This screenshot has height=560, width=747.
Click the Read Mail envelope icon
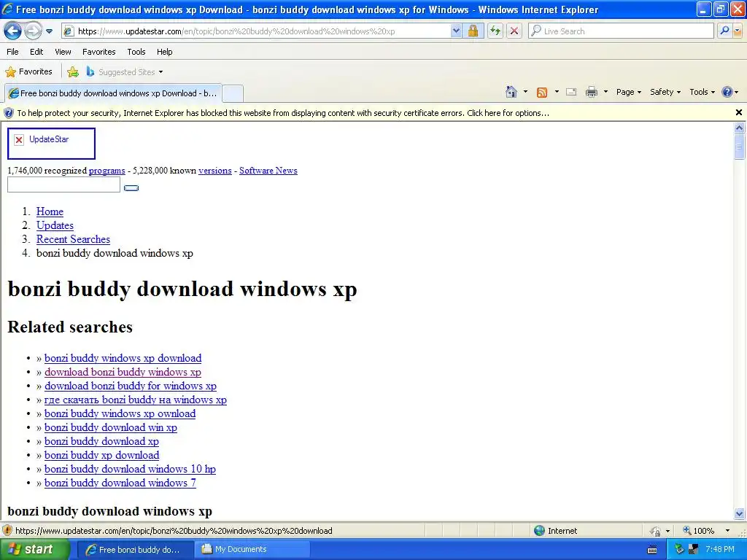571,92
